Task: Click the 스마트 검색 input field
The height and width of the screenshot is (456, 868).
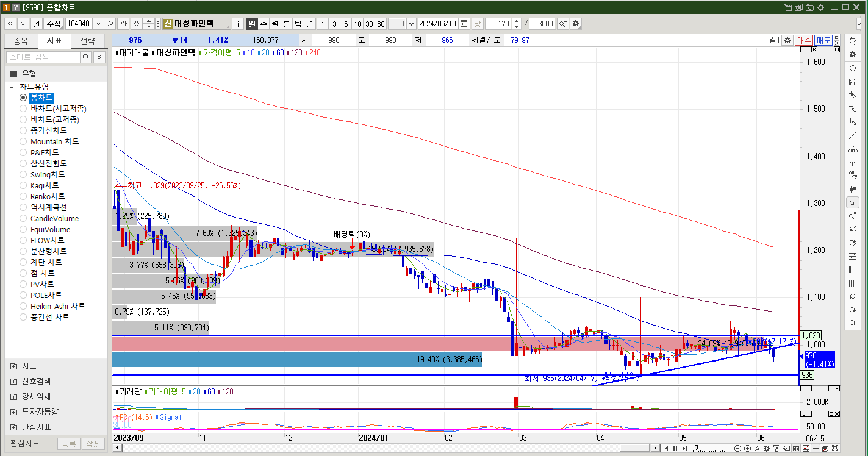Action: (43, 57)
